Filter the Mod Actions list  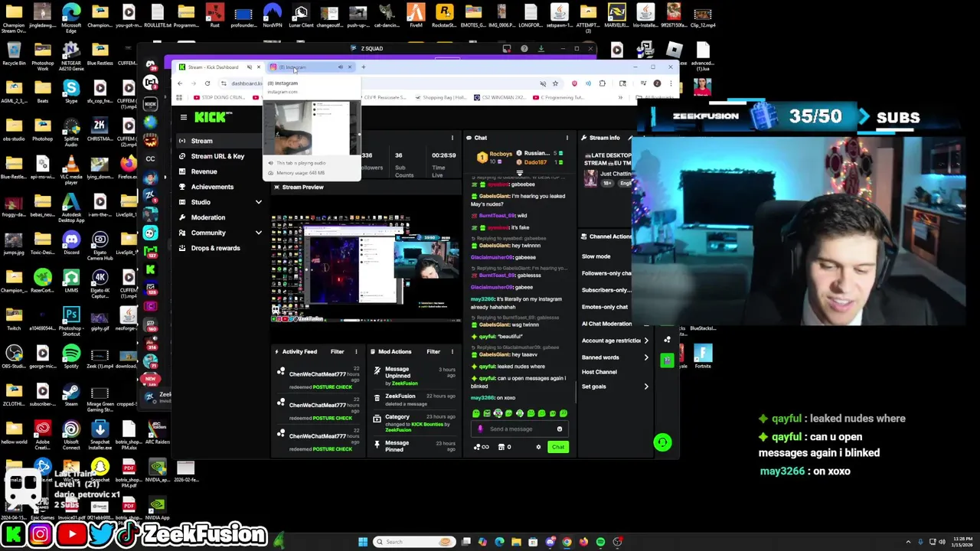pyautogui.click(x=433, y=352)
